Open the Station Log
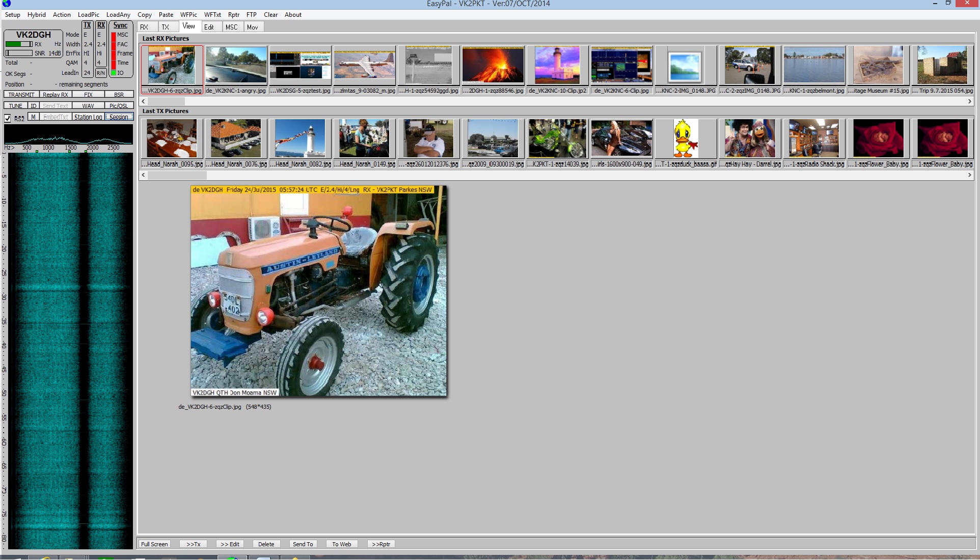This screenshot has width=980, height=560. coord(88,117)
